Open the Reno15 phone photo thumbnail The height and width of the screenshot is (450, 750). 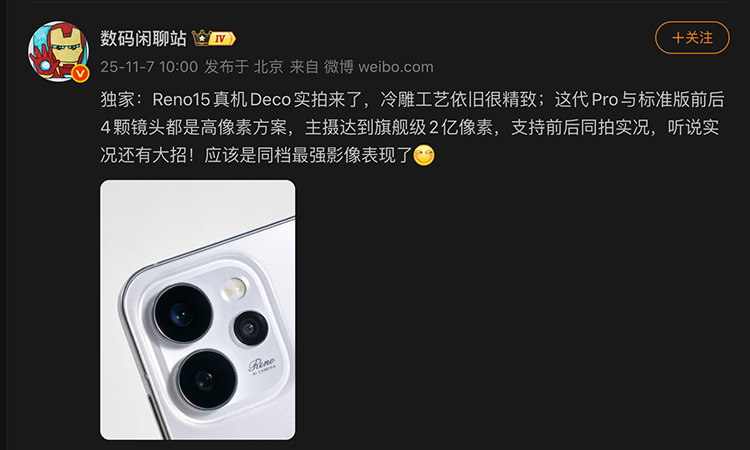click(x=198, y=310)
